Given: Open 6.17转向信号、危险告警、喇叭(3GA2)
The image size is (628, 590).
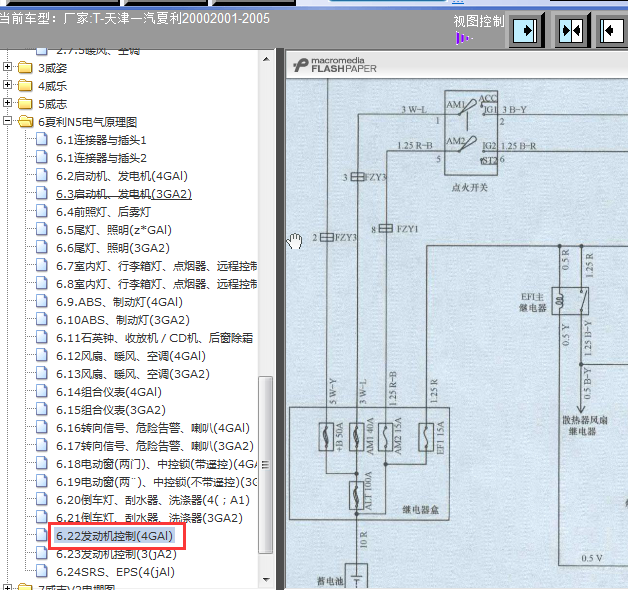Looking at the screenshot, I should [x=155, y=446].
